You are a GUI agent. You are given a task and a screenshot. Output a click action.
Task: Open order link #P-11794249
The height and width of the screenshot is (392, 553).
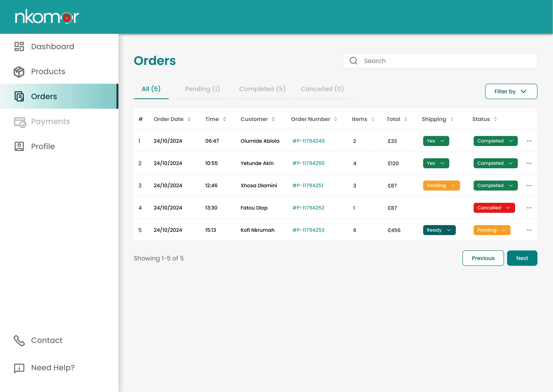308,141
